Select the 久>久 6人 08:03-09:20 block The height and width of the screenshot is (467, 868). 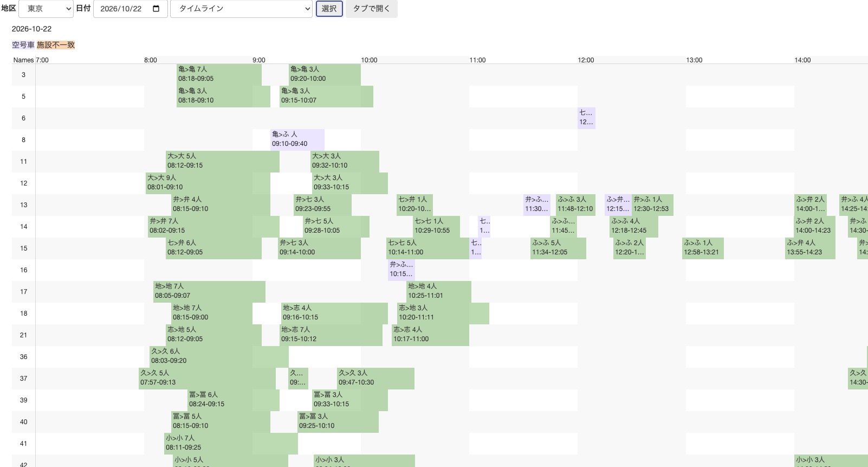pyautogui.click(x=219, y=356)
